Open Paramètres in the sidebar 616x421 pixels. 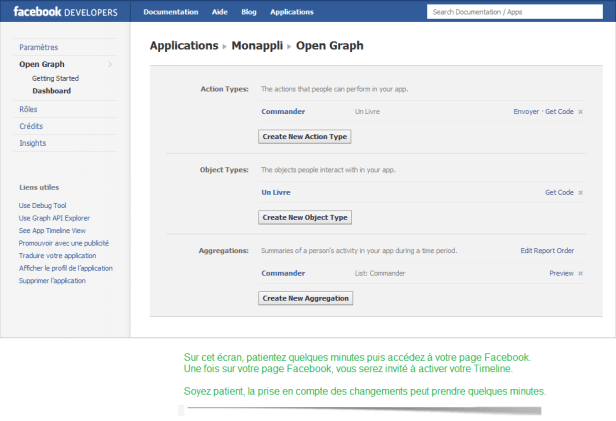[x=38, y=47]
